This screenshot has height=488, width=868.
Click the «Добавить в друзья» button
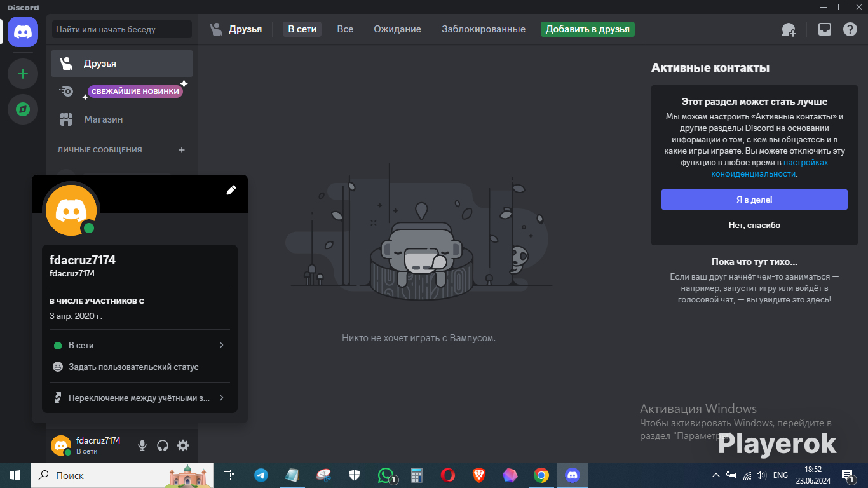pos(587,29)
